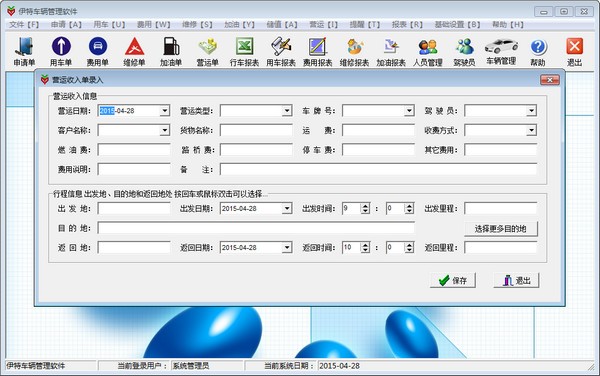Open the 维修单 red triangle icon
This screenshot has height=376, width=600.
click(134, 51)
